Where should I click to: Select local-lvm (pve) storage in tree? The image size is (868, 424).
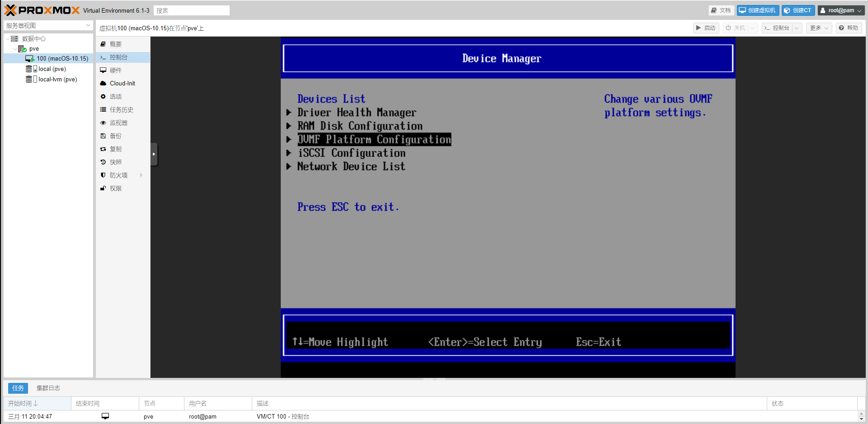point(57,80)
